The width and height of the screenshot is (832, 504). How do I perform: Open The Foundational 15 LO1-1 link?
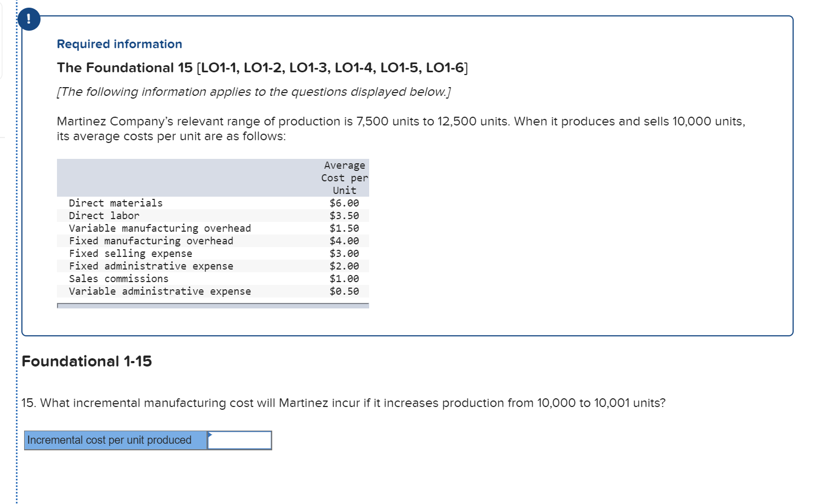[x=262, y=67]
